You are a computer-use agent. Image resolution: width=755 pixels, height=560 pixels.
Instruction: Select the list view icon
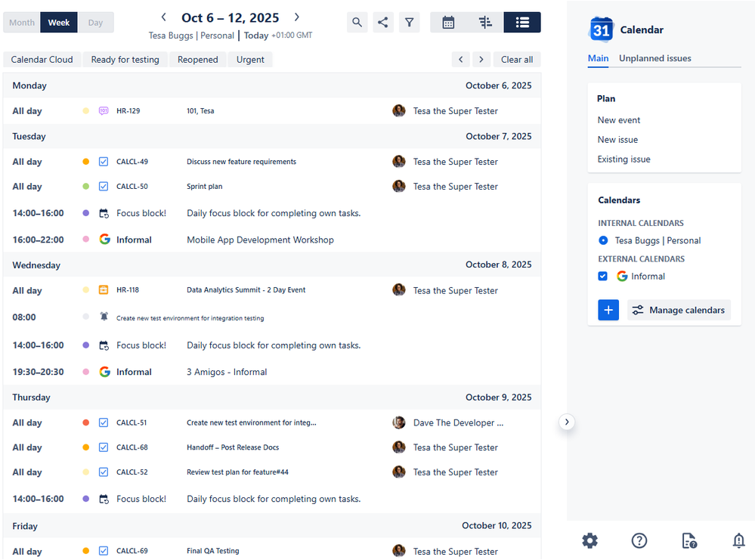click(x=522, y=22)
